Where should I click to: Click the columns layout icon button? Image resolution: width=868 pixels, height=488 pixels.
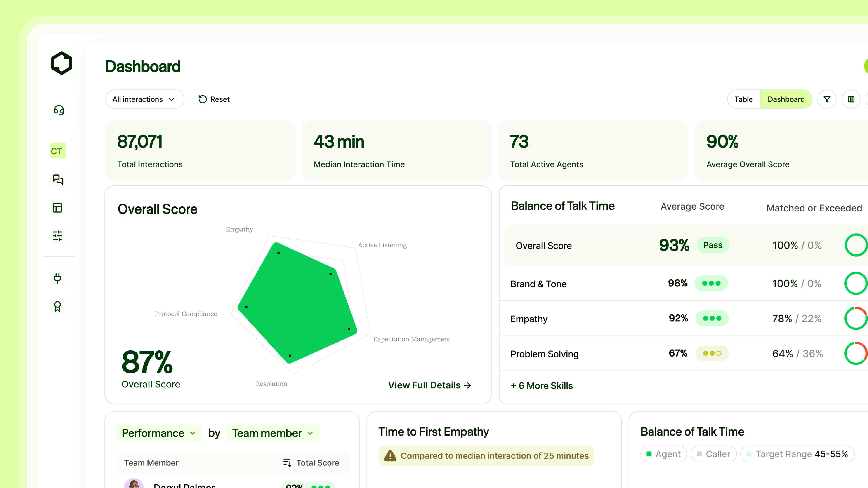tap(851, 99)
